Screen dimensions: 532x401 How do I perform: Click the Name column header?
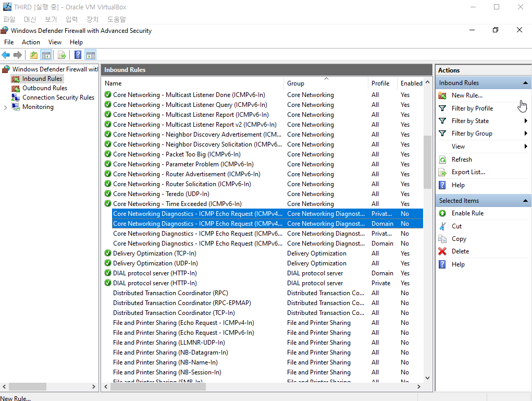[x=193, y=83]
